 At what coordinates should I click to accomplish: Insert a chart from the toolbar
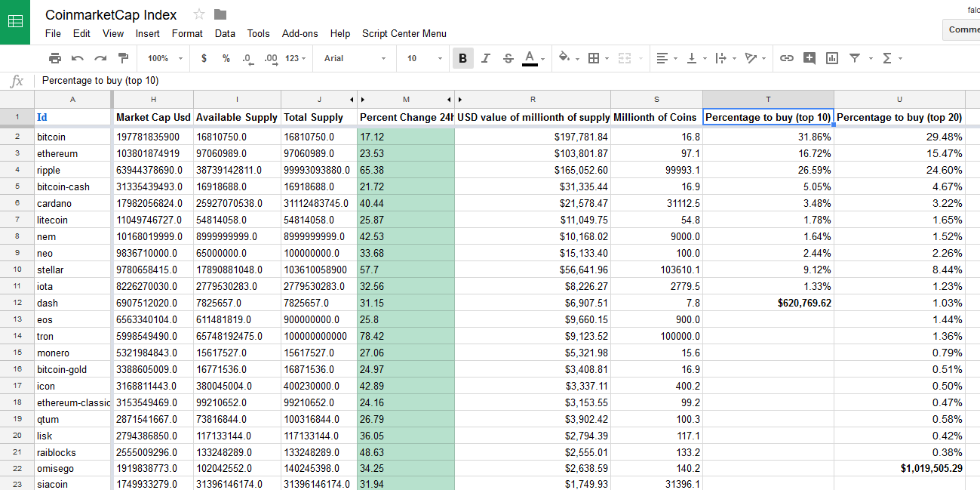point(832,58)
